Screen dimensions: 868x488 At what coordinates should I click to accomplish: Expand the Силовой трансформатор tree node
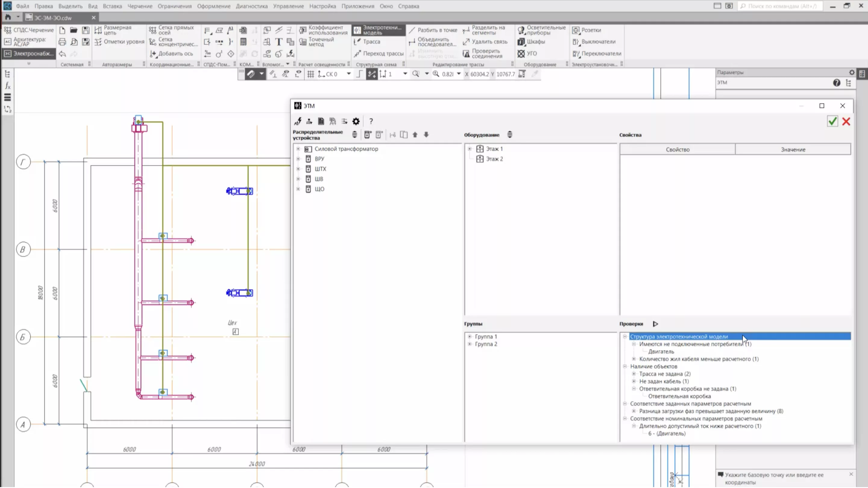click(x=298, y=149)
